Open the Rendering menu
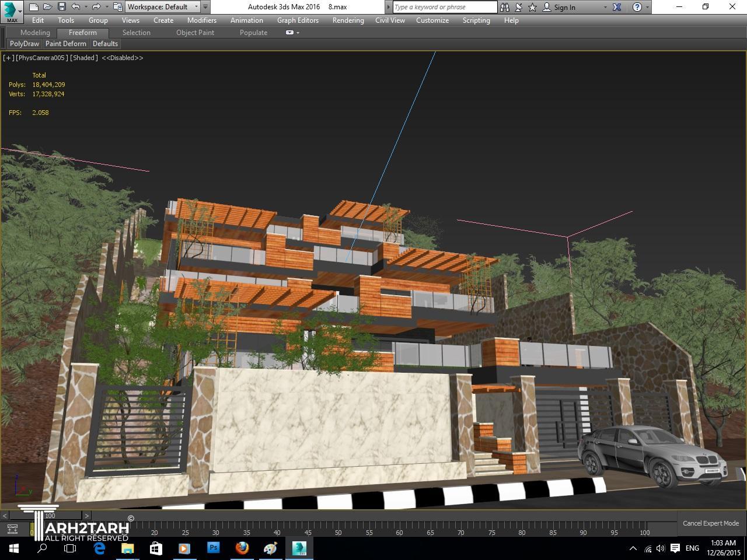The height and width of the screenshot is (560, 747). 348,20
